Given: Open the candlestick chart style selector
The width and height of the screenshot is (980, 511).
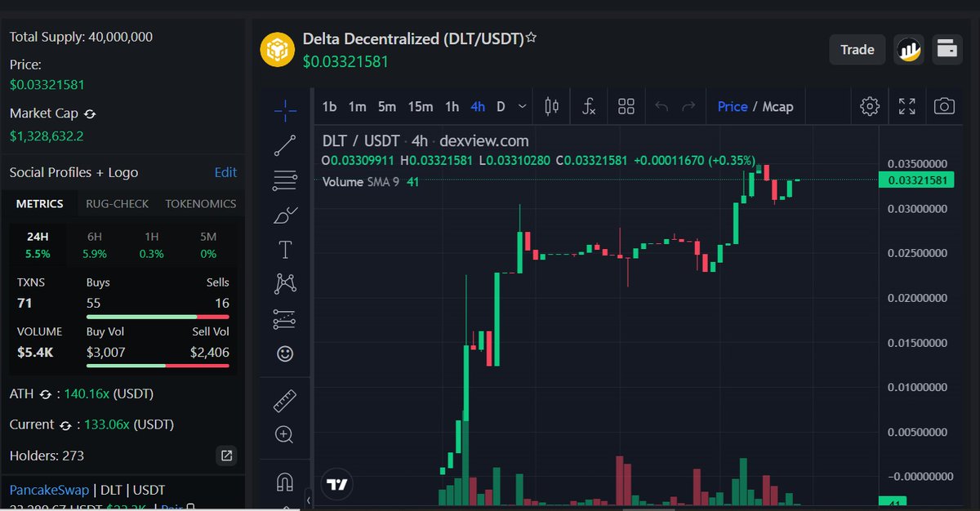Looking at the screenshot, I should pos(551,106).
